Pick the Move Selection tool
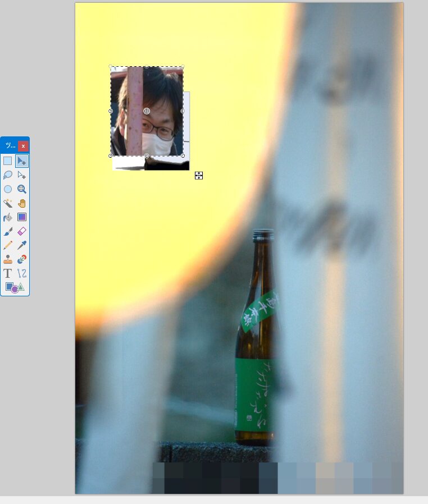428x504 pixels. point(22,175)
